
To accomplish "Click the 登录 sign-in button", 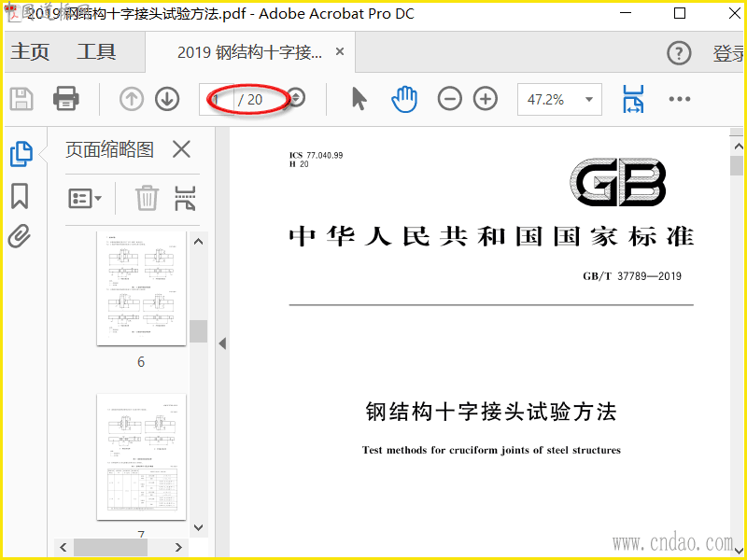I will pos(729,53).
